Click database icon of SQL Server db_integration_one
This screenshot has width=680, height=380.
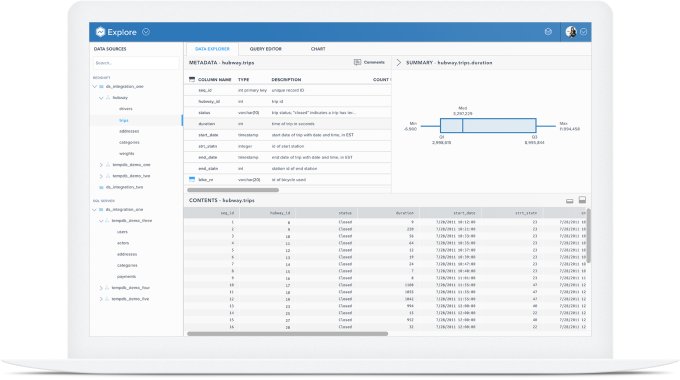click(x=101, y=210)
